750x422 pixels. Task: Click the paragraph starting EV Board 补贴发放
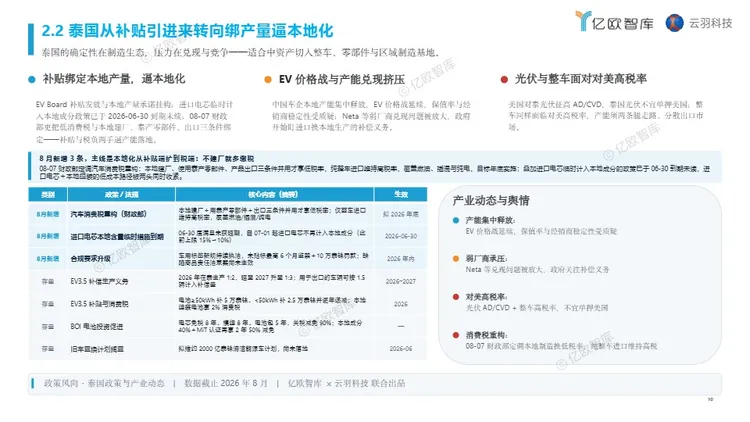(134, 122)
